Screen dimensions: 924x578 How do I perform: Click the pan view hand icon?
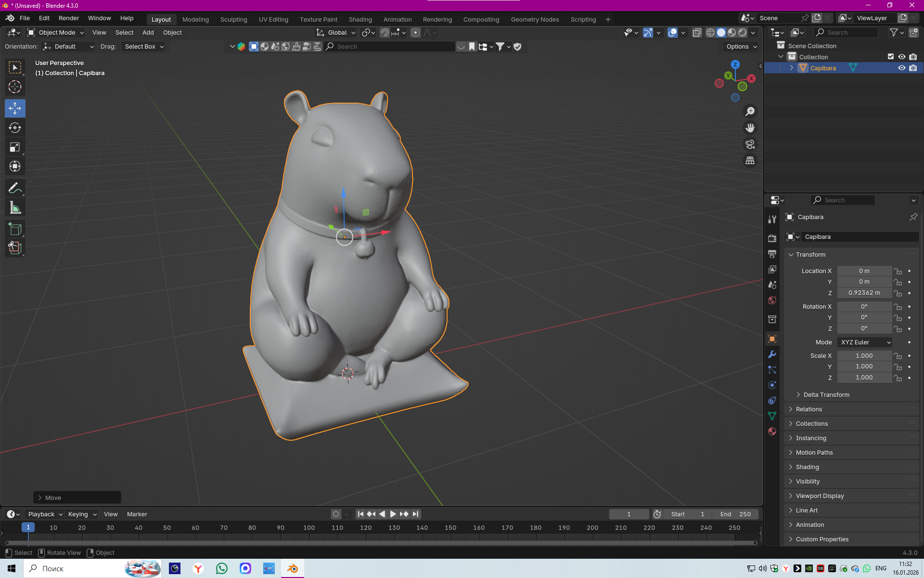click(x=750, y=128)
